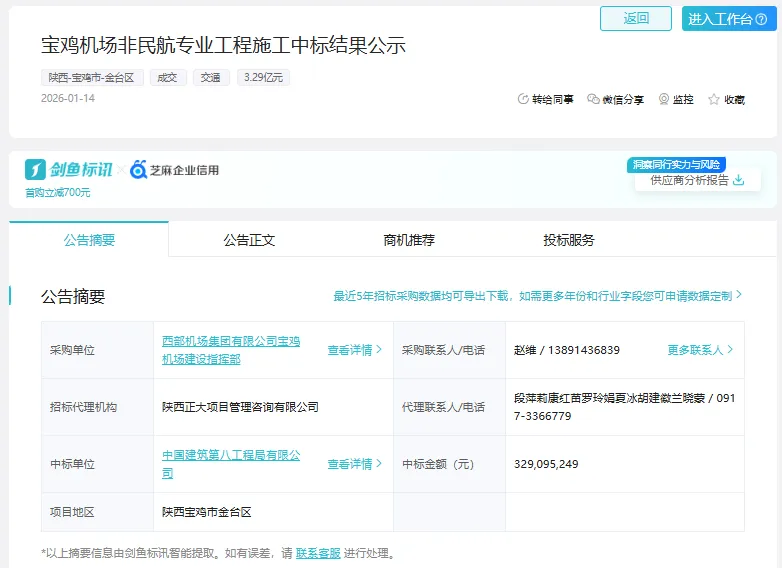This screenshot has height=568, width=782.
Task: Click the WeChat share icon
Action: tap(593, 100)
